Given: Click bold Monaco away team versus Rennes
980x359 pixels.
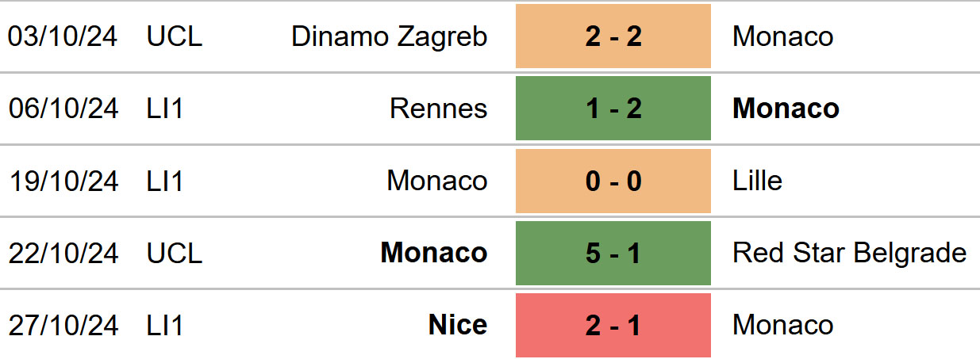Looking at the screenshot, I should [786, 109].
